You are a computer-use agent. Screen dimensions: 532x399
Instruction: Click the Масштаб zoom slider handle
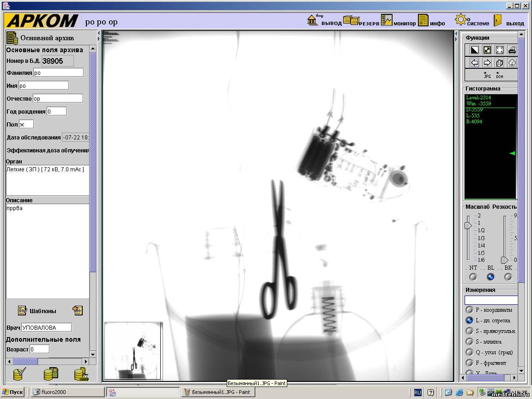(x=468, y=225)
